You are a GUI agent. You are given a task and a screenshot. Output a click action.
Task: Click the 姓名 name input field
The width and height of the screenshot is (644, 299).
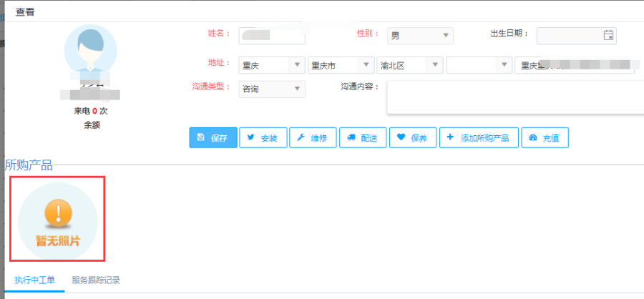pos(272,36)
